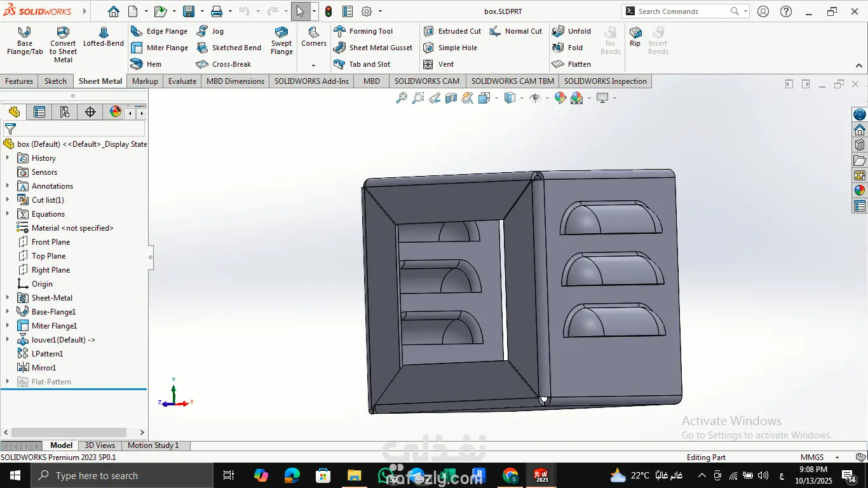Click the Flatten tool
Image resolution: width=868 pixels, height=488 pixels.
tap(571, 64)
